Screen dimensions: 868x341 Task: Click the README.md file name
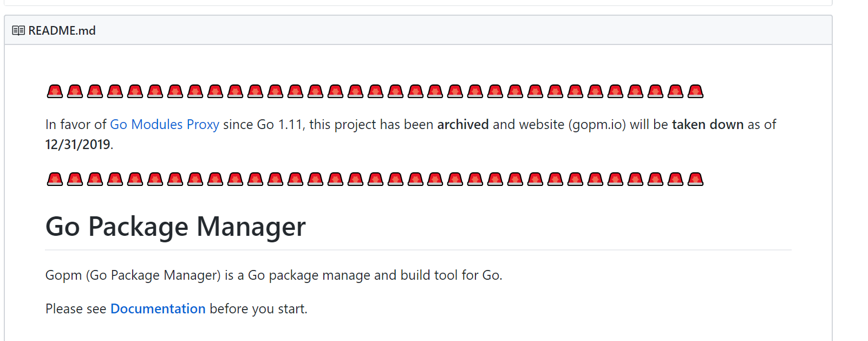click(62, 31)
